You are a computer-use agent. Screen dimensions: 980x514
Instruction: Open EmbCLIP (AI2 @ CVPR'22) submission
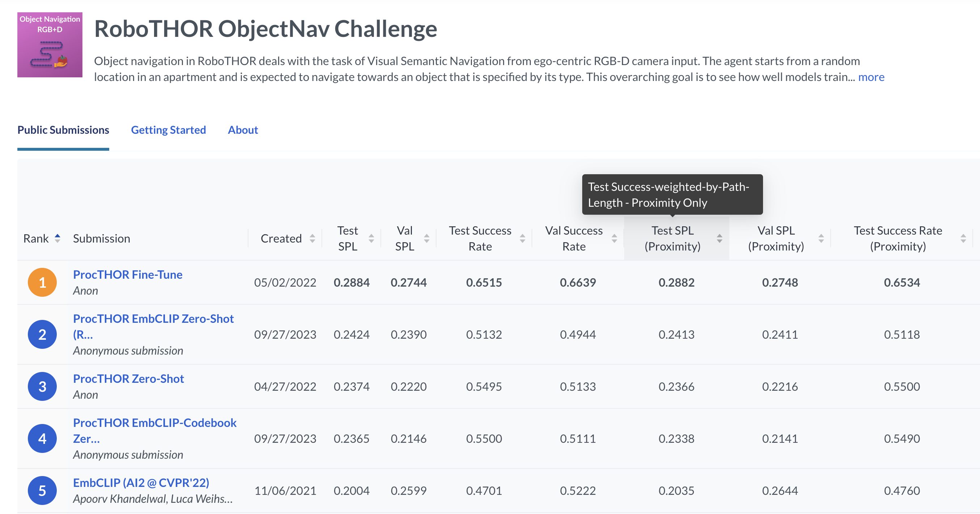141,483
